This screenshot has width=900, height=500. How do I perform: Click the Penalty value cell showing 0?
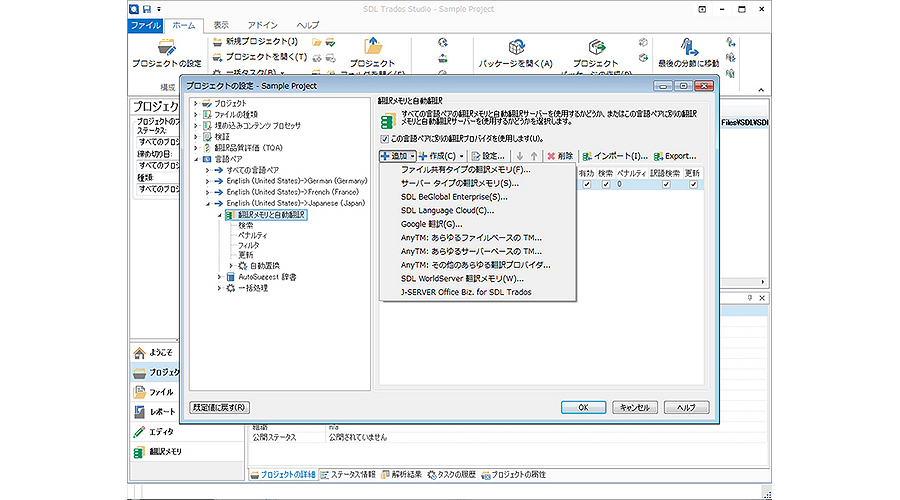coord(631,184)
